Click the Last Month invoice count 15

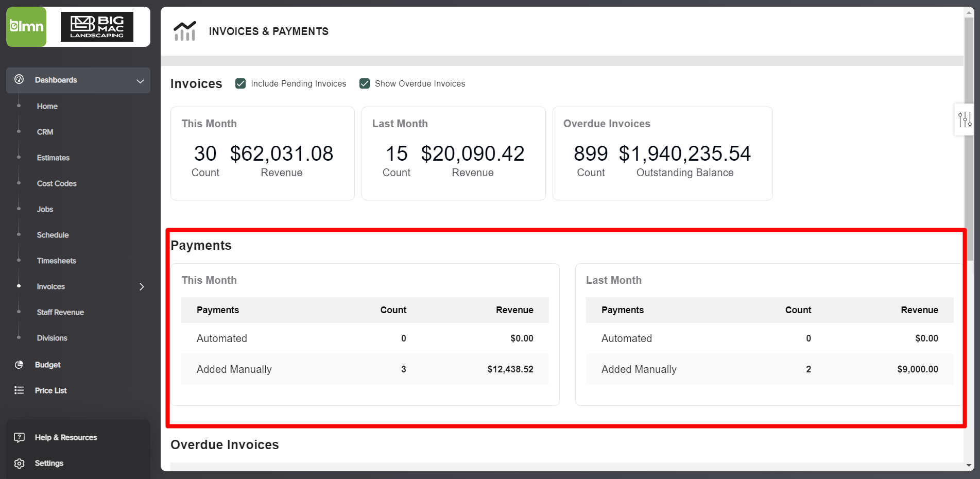397,153
